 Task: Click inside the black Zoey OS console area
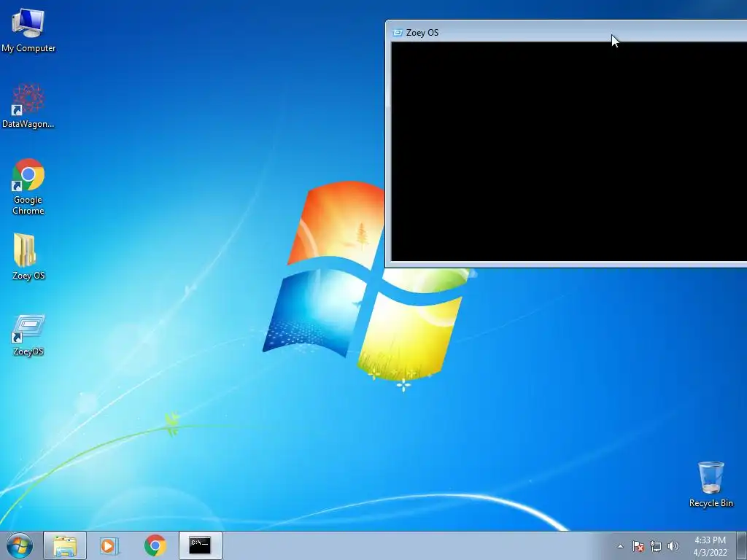click(569, 152)
